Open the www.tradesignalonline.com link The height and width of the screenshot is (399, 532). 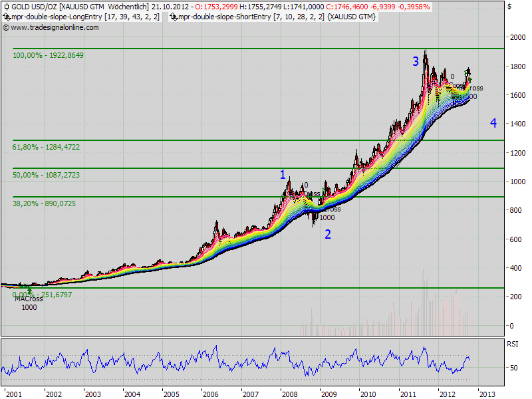[55, 27]
